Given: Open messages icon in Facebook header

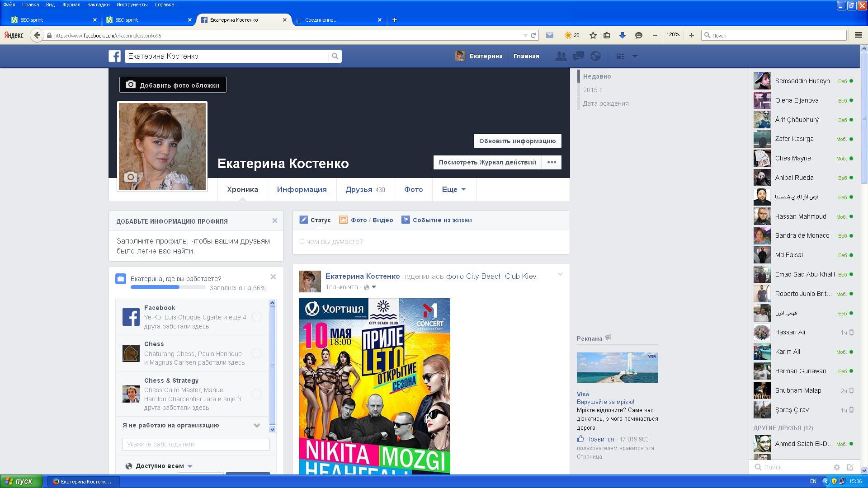Looking at the screenshot, I should [578, 56].
